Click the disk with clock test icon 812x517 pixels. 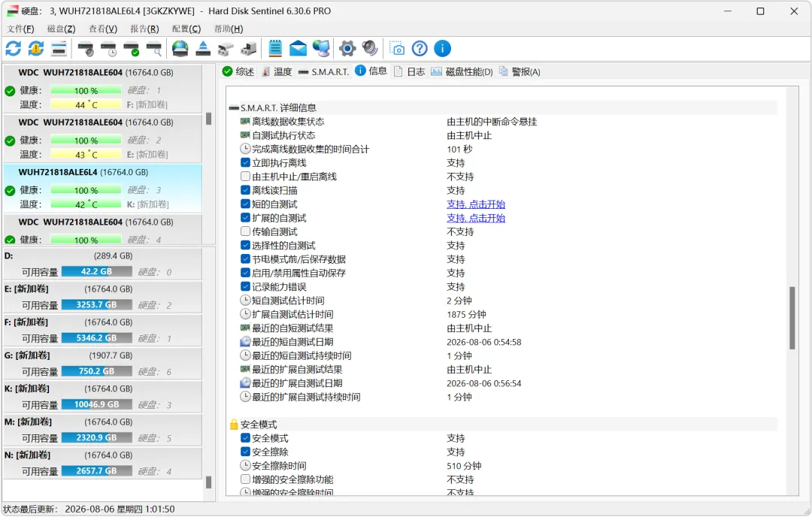point(109,49)
